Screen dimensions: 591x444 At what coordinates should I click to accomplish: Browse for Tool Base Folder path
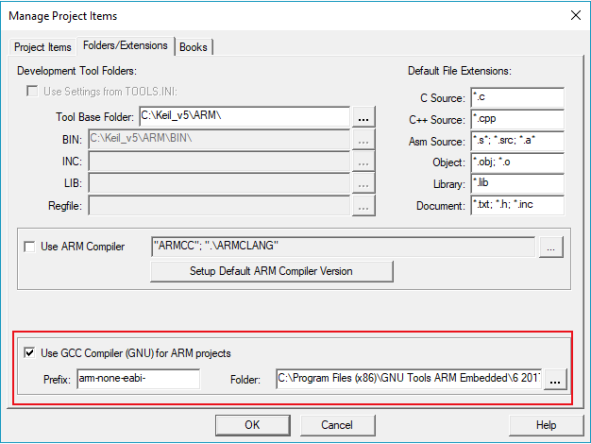363,117
